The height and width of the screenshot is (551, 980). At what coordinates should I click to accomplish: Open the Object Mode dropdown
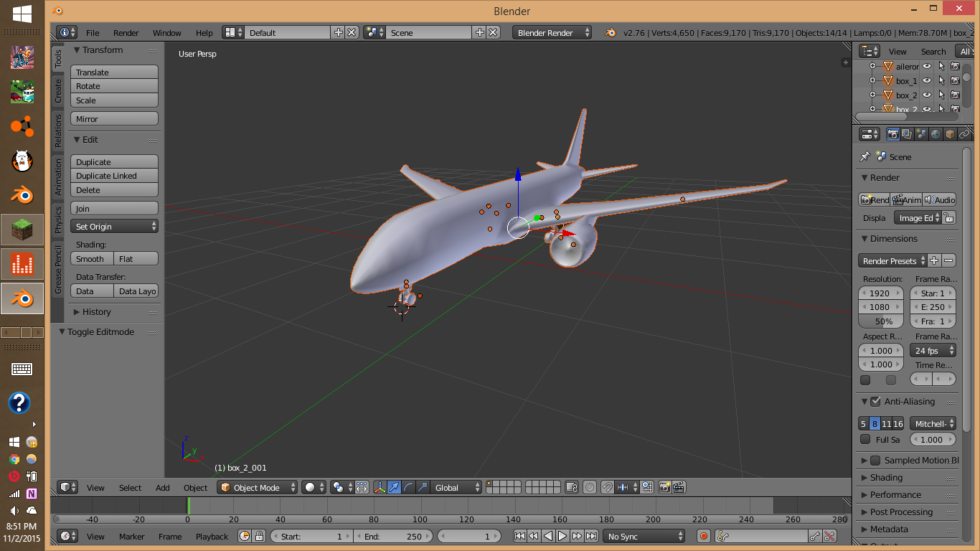[258, 487]
